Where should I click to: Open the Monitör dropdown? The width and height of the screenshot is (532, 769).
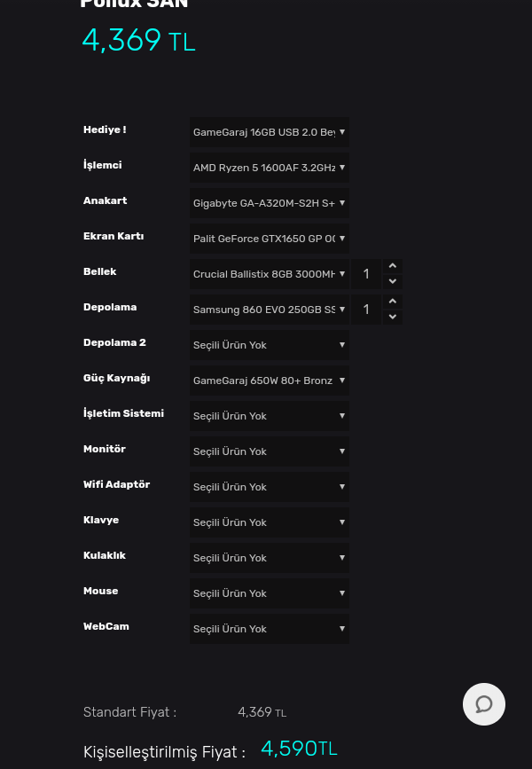click(269, 451)
